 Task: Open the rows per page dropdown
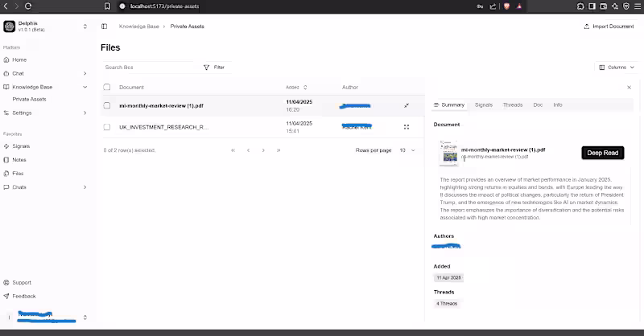coord(407,150)
